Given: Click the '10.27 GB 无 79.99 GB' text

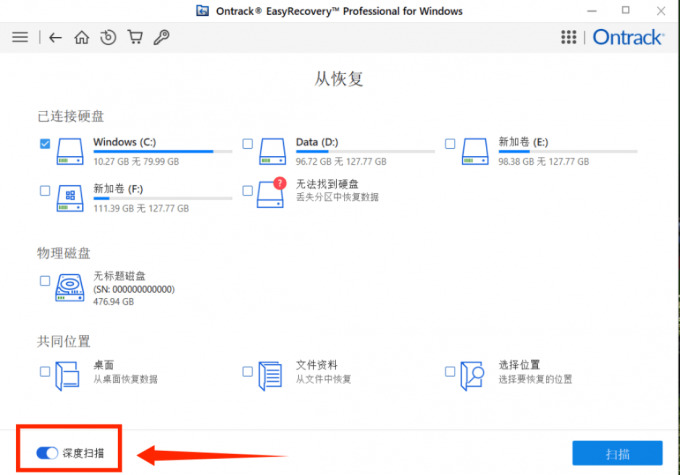Looking at the screenshot, I should tap(136, 162).
